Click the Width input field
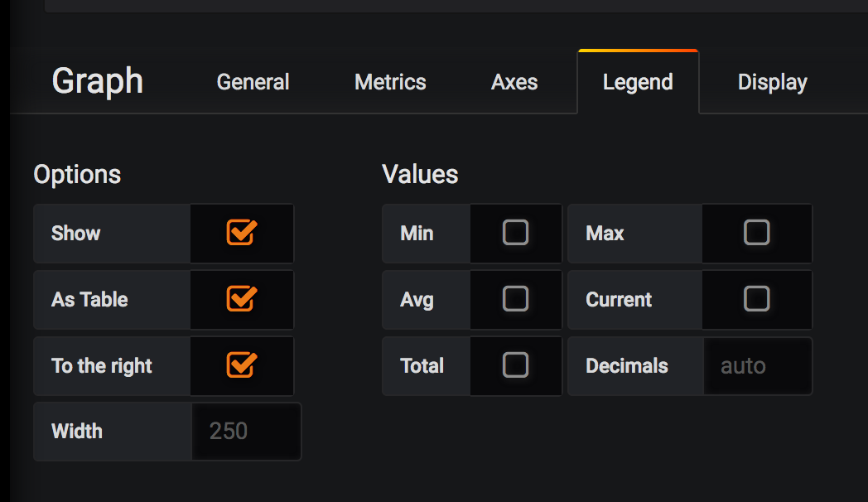 click(x=246, y=432)
